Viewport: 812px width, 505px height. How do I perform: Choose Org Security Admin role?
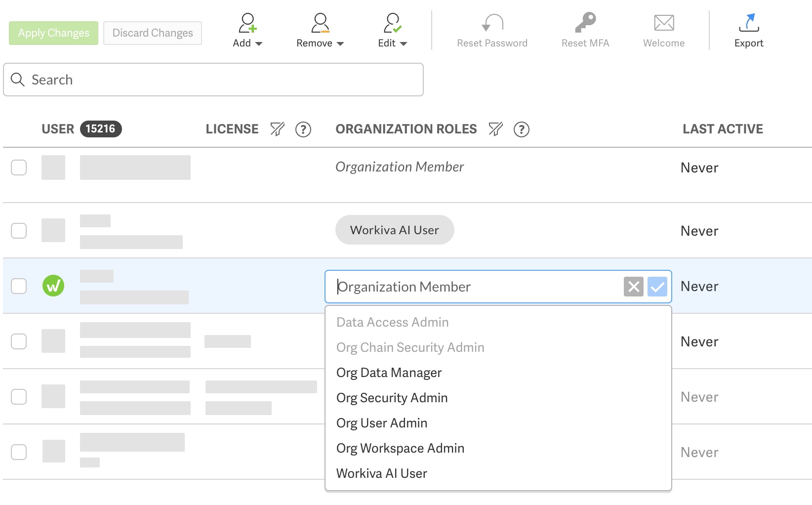pos(498,398)
